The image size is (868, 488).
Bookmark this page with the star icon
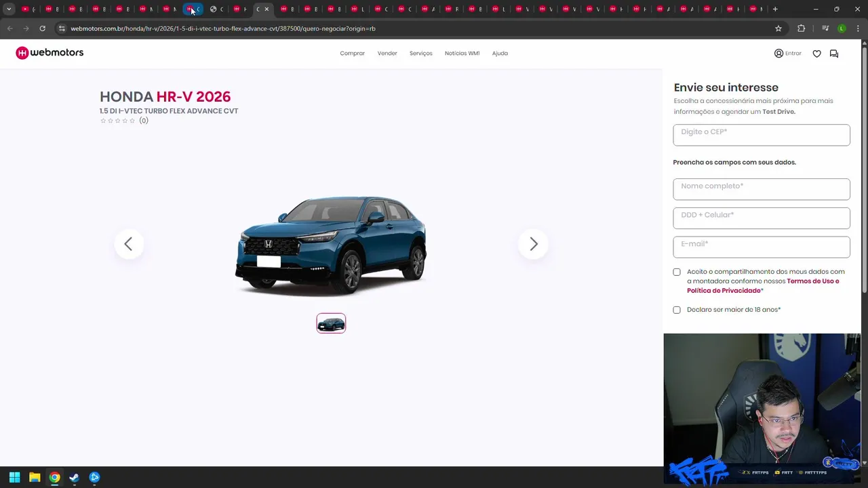tap(778, 28)
